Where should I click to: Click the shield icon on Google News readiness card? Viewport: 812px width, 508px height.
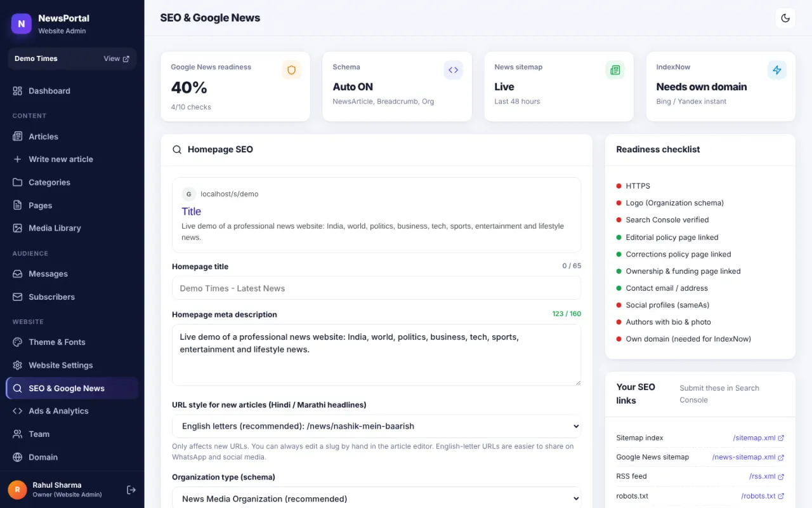(x=291, y=70)
